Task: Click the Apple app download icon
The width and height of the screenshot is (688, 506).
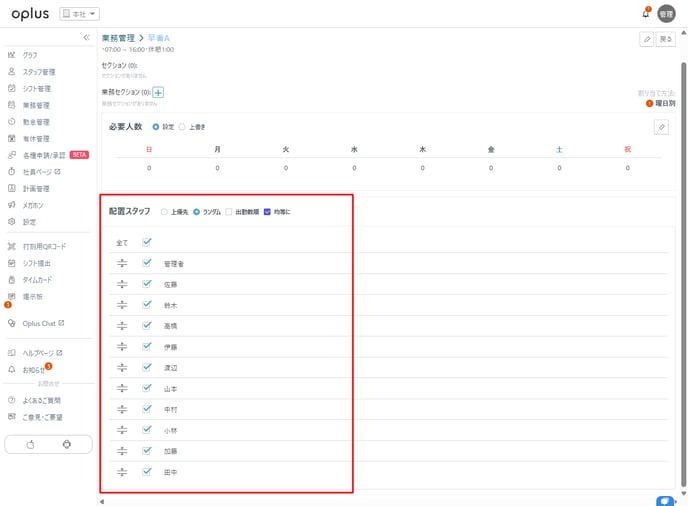Action: (30, 444)
